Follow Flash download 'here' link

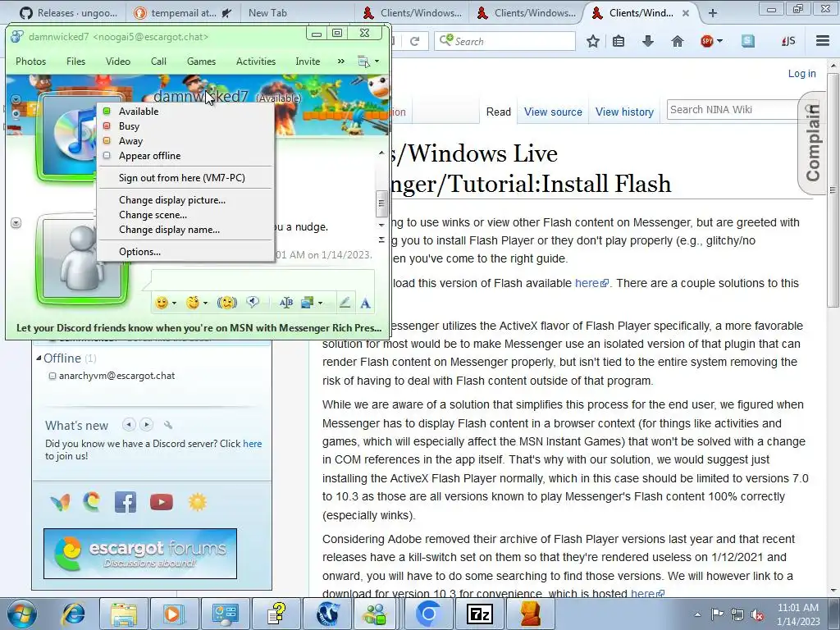point(591,283)
